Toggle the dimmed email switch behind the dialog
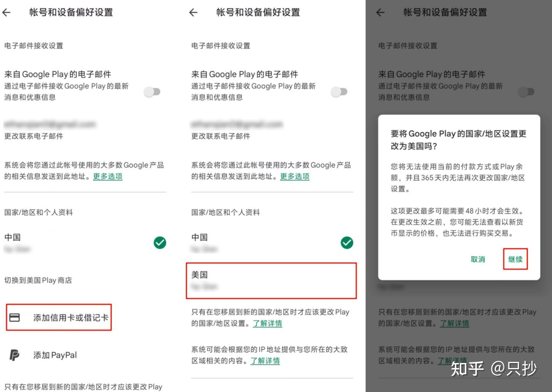Viewport: 552px width, 392px height. pos(527,92)
